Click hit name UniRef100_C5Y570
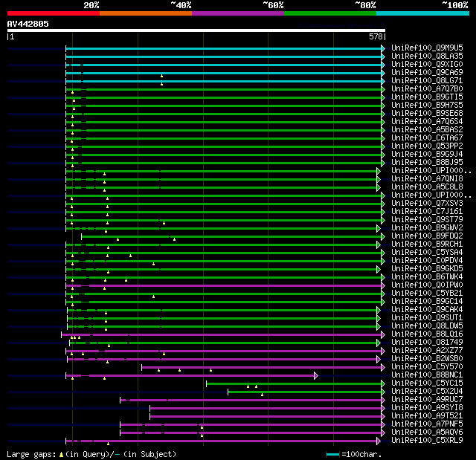Screen dimensions: 476x460 tap(427, 367)
